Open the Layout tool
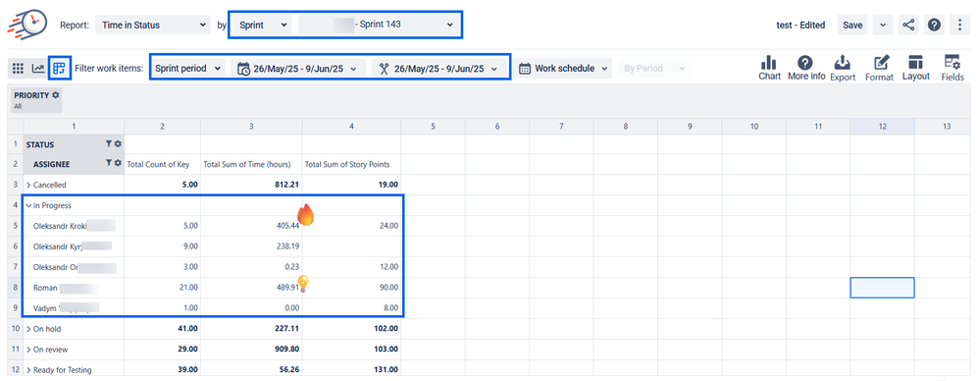The height and width of the screenshot is (381, 980). [x=915, y=68]
